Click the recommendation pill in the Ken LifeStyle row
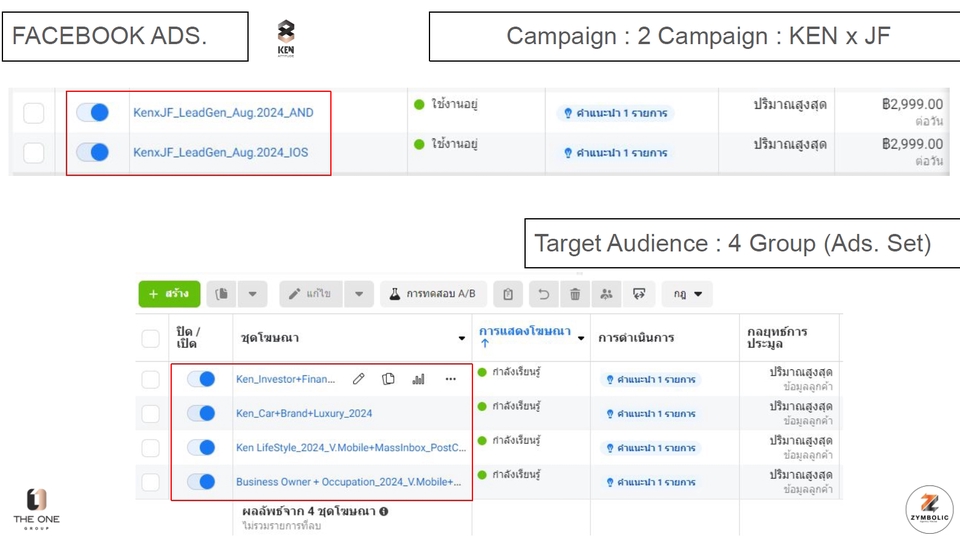960x541 pixels. [650, 448]
